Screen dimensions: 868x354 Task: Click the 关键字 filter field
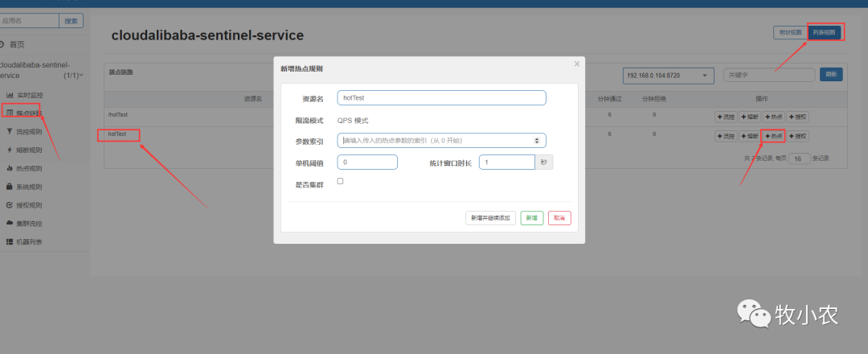click(x=769, y=75)
